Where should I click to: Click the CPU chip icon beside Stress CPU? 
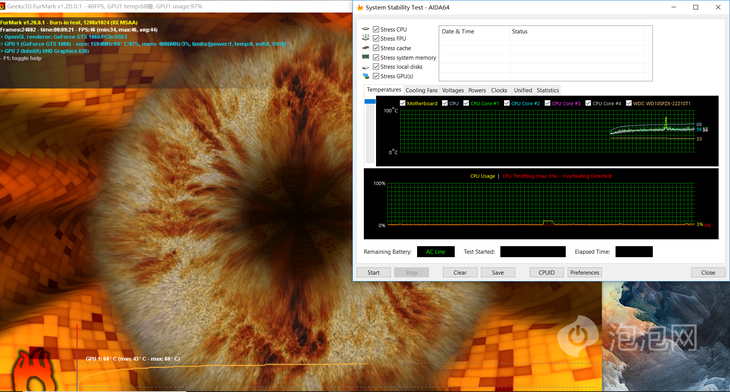click(365, 29)
